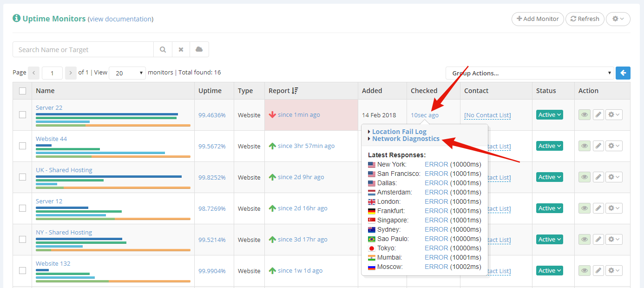Select the Server 12 row checkbox

click(x=22, y=208)
